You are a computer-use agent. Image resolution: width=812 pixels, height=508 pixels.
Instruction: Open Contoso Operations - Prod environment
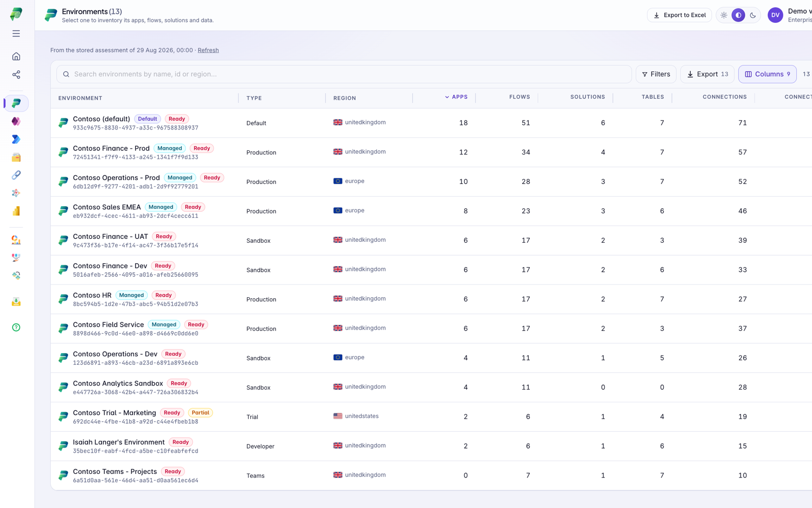click(116, 178)
